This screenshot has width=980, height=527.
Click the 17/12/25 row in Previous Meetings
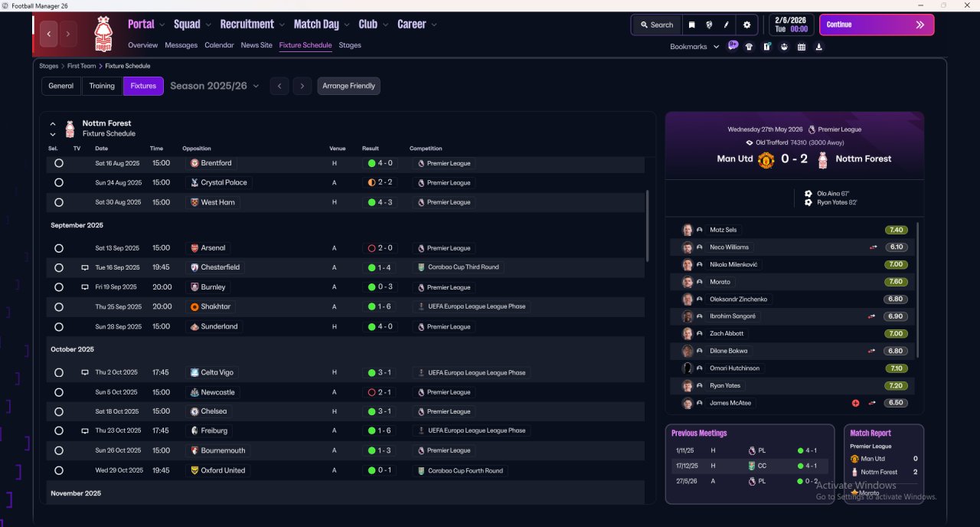tap(750, 466)
